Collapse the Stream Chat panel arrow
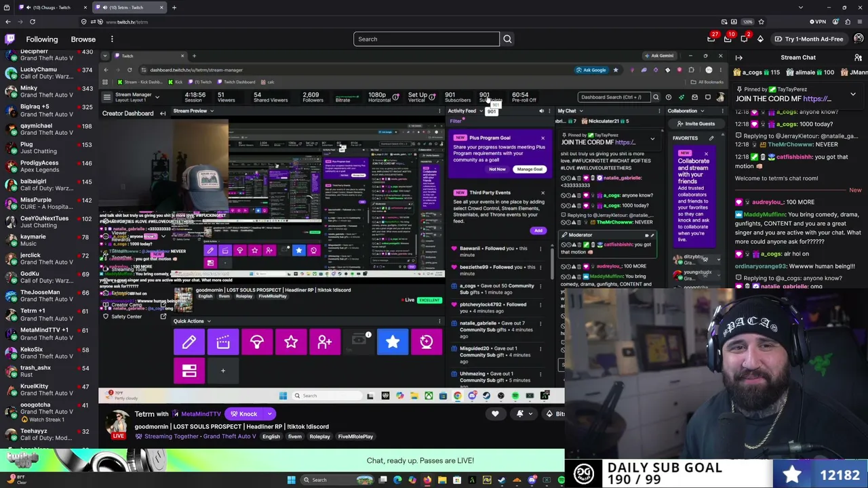Viewport: 868px width, 488px height. pyautogui.click(x=739, y=58)
